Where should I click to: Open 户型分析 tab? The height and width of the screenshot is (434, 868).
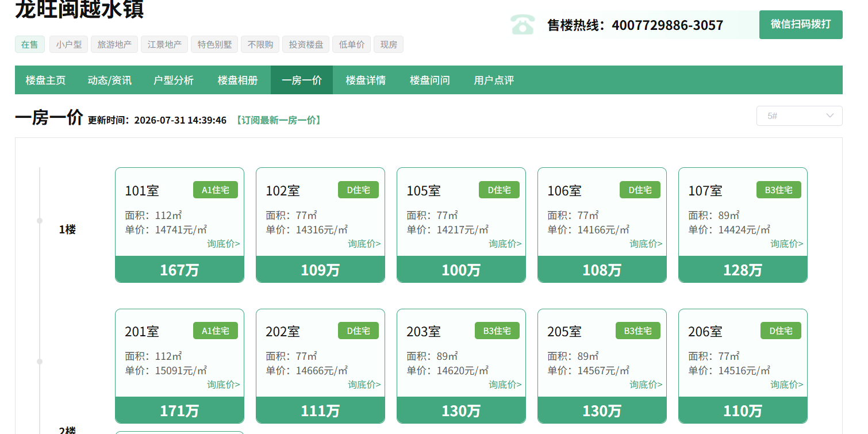(174, 80)
